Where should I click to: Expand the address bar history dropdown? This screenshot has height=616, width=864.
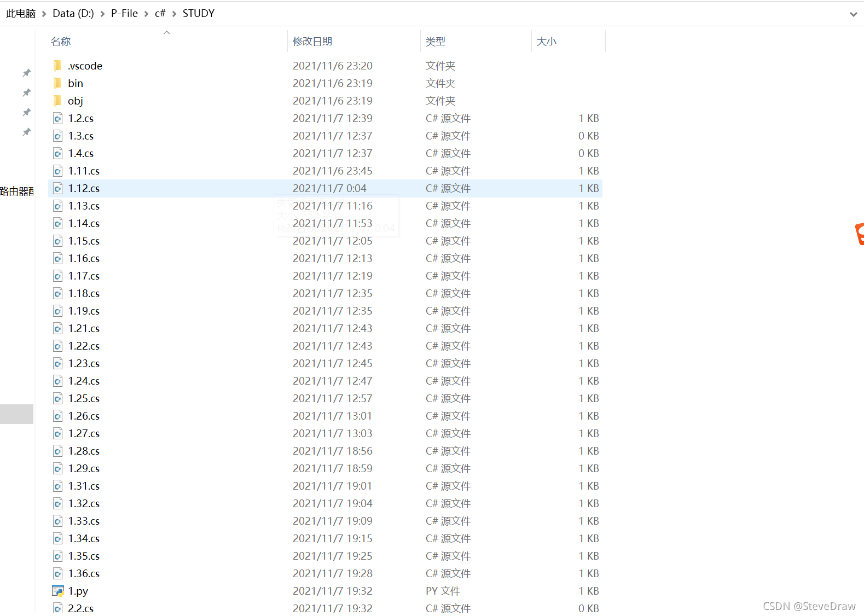tap(853, 14)
